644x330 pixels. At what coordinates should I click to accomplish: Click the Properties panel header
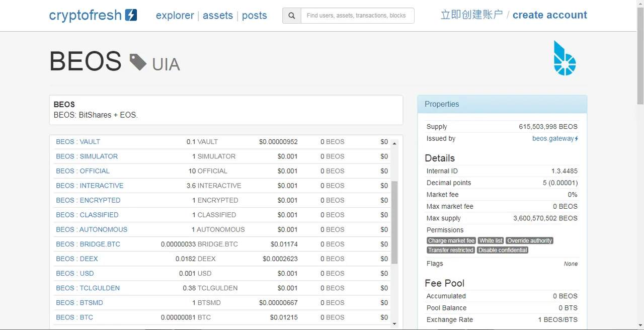(x=502, y=104)
